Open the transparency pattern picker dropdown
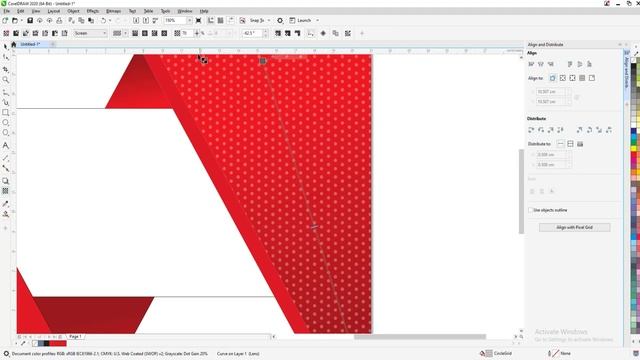The image size is (640, 360). (125, 33)
